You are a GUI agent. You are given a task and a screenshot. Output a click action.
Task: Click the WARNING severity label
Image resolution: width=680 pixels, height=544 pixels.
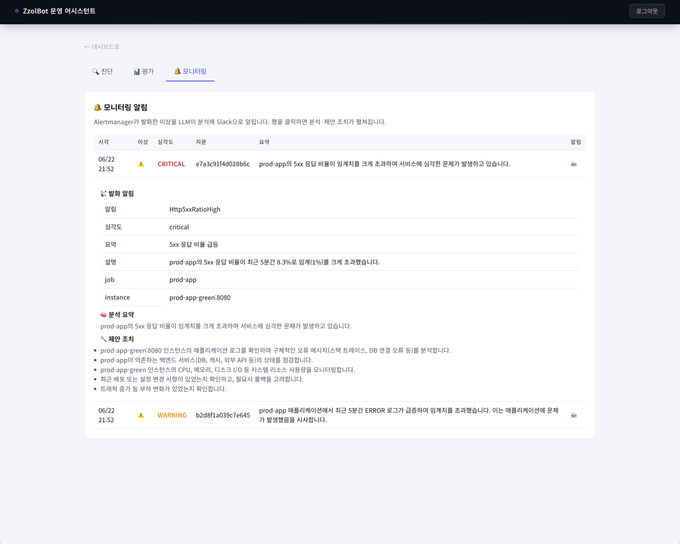[x=172, y=415]
